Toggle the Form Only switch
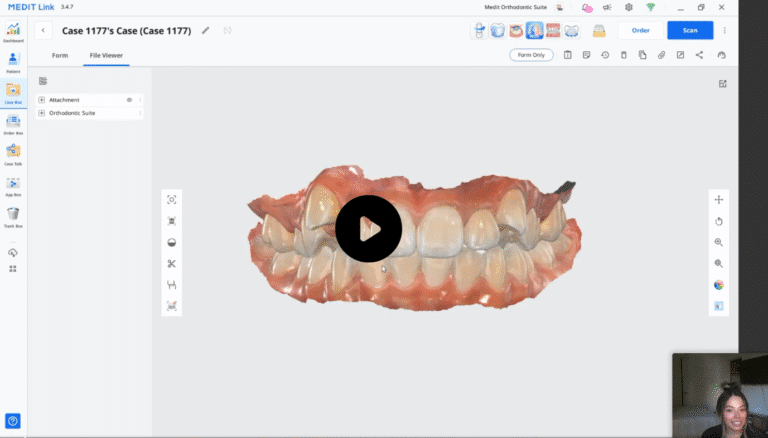 click(x=531, y=55)
